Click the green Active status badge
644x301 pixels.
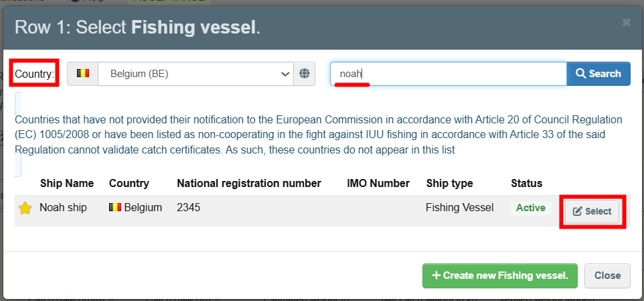coord(531,208)
